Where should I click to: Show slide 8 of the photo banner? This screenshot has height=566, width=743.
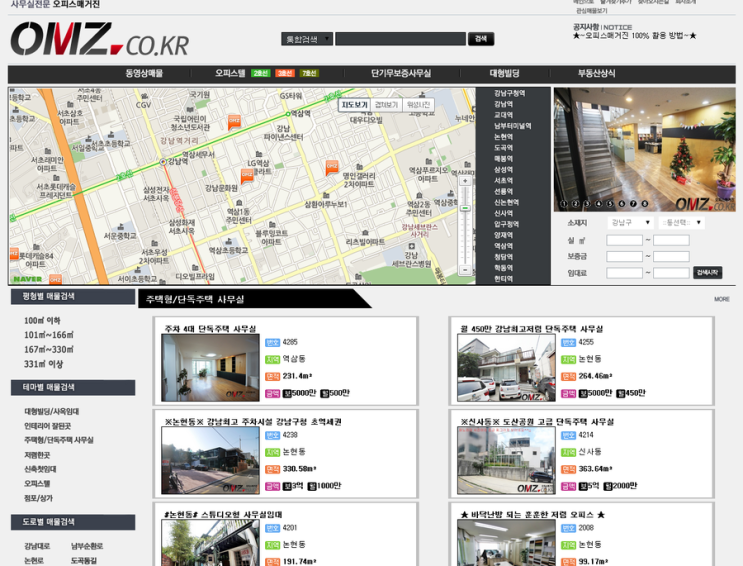[645, 204]
